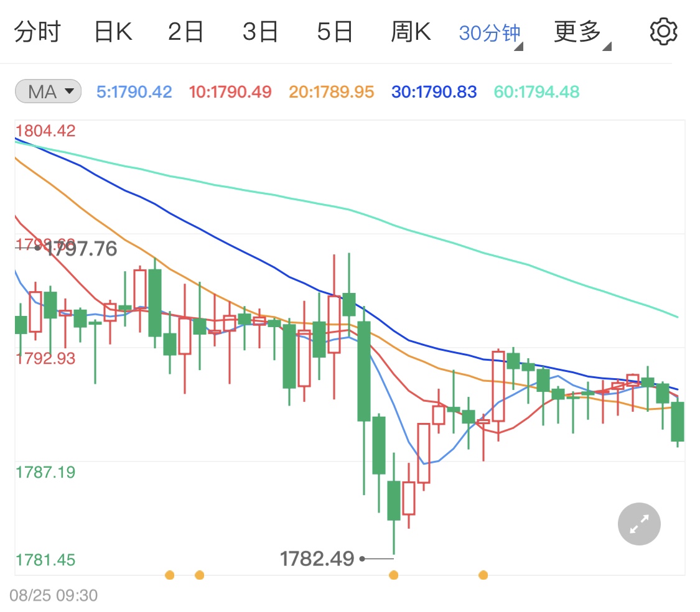The width and height of the screenshot is (700, 612).
Task: Click the rightmost orange event dot
Action: [x=483, y=575]
